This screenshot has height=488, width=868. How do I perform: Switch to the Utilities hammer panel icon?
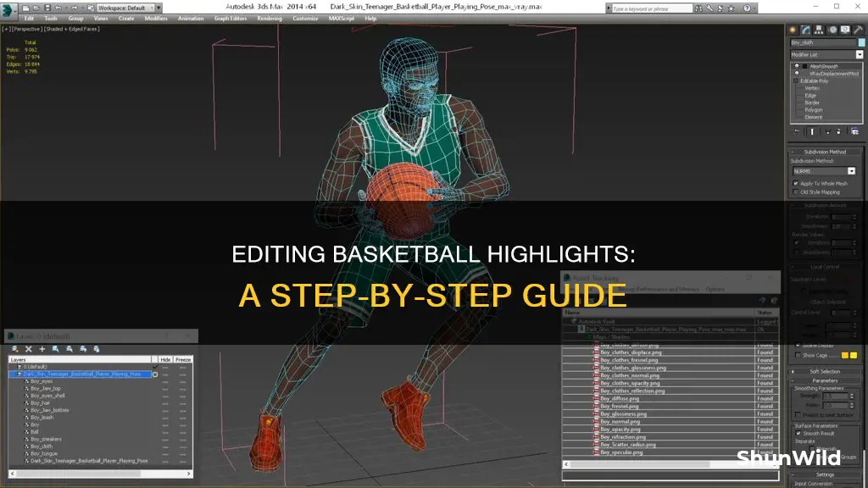tap(858, 30)
